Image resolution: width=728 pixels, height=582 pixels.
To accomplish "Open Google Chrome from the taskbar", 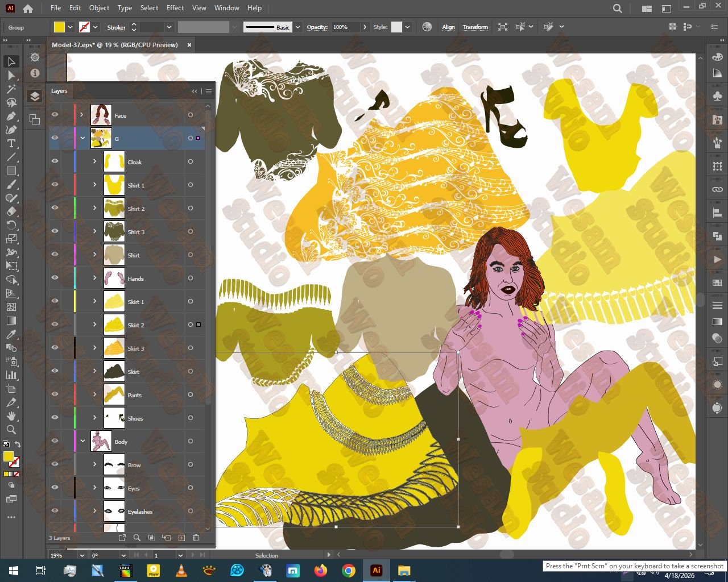I will point(349,571).
